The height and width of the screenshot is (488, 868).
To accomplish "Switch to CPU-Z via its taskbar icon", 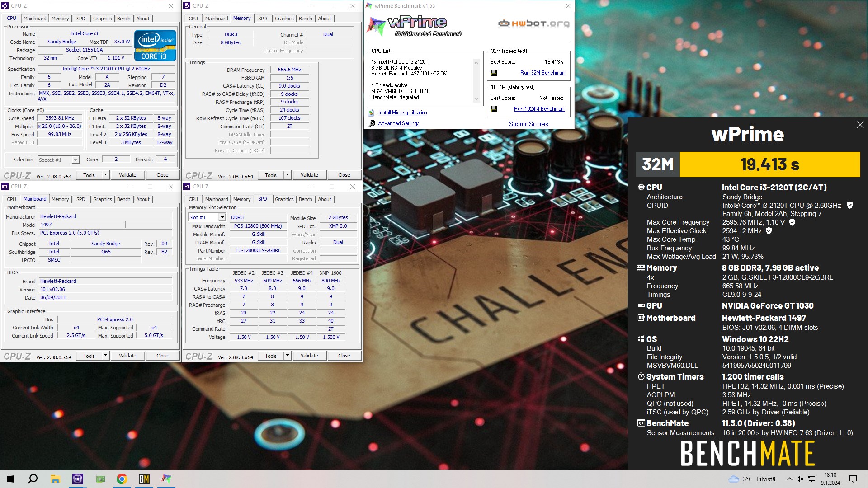I will (78, 479).
